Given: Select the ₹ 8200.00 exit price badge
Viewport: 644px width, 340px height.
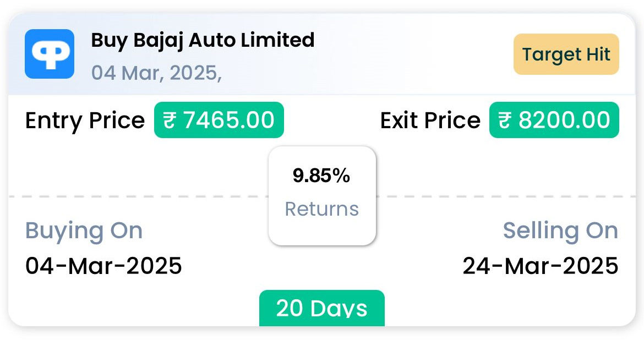Looking at the screenshot, I should click(554, 120).
